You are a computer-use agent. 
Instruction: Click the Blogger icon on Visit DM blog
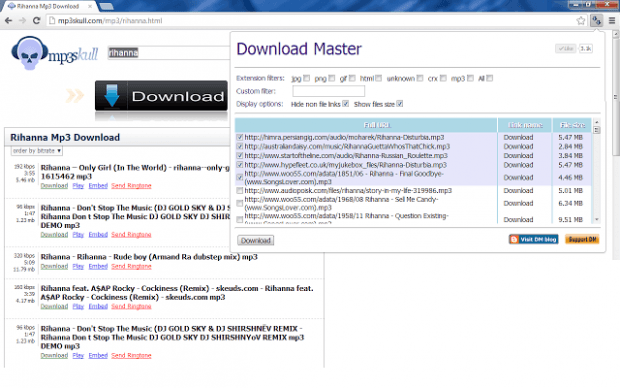pyautogui.click(x=514, y=239)
